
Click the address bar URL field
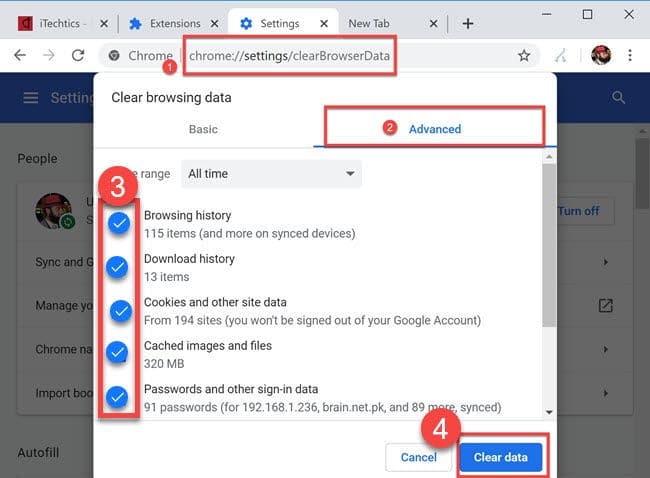pos(289,56)
